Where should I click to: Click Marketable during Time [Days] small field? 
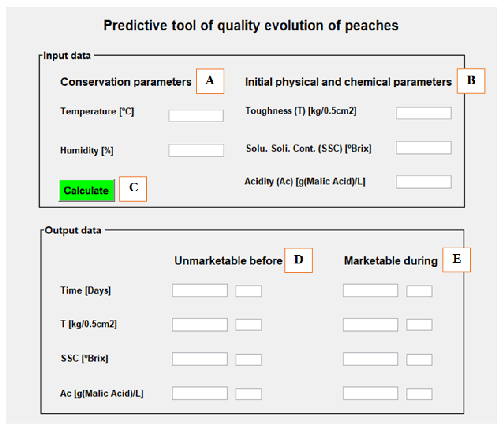(x=419, y=291)
